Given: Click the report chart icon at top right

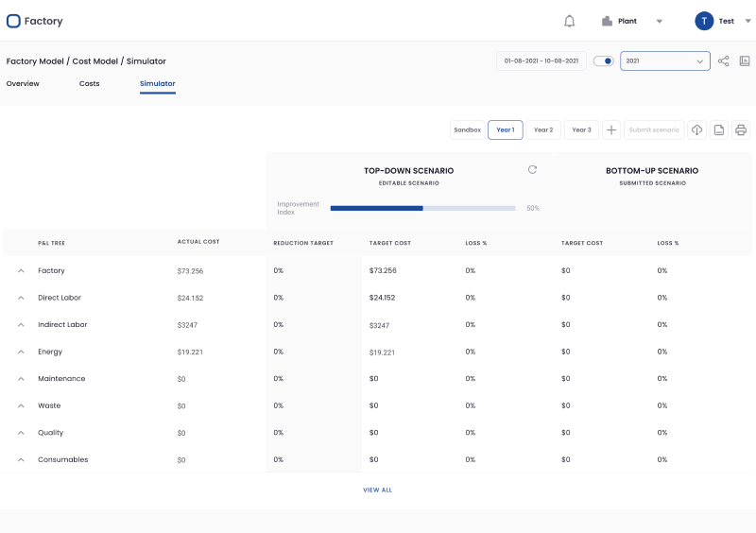Looking at the screenshot, I should (745, 61).
